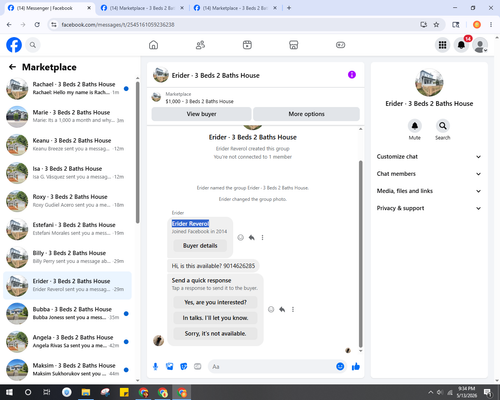
Task: Click the conversation list scrollbar
Action: 138,152
